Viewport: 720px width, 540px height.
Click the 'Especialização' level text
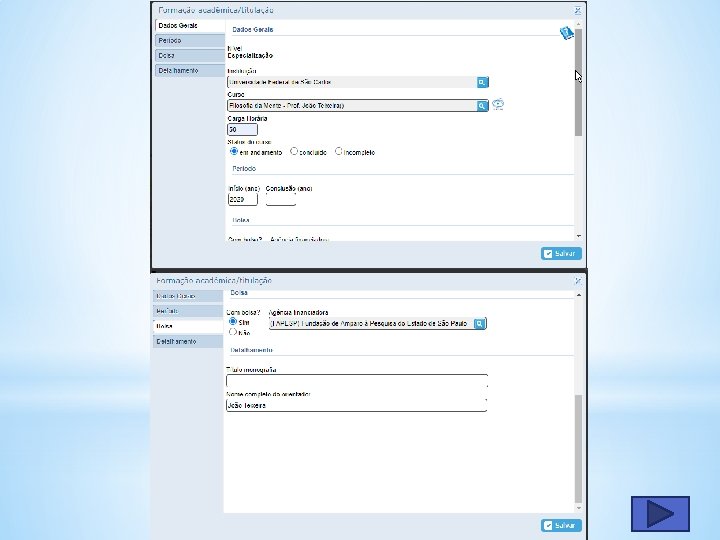click(x=250, y=56)
